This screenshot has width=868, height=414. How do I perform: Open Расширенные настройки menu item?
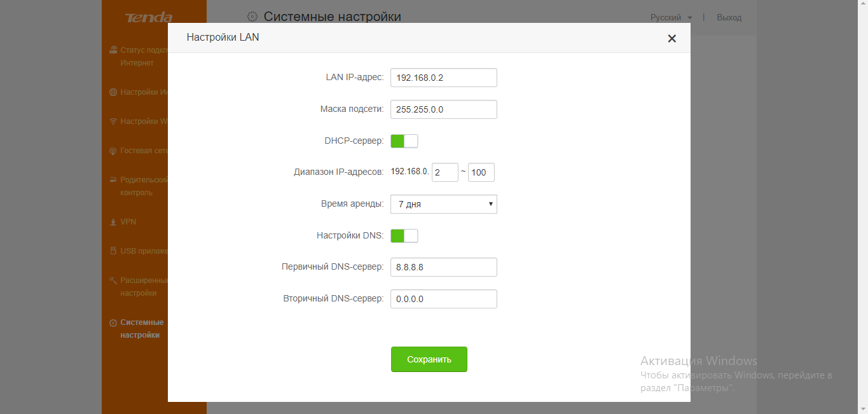pyautogui.click(x=144, y=287)
